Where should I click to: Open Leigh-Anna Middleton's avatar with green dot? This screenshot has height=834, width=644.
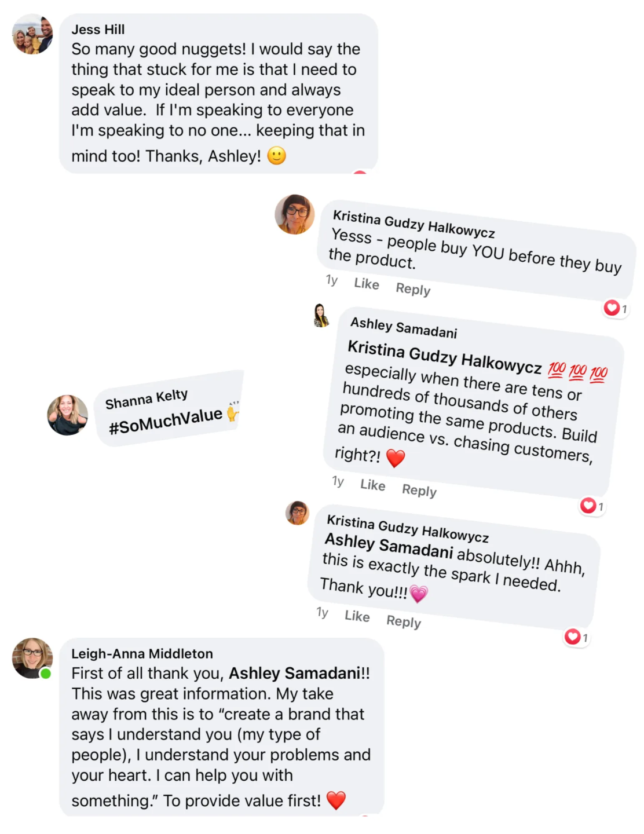click(32, 658)
